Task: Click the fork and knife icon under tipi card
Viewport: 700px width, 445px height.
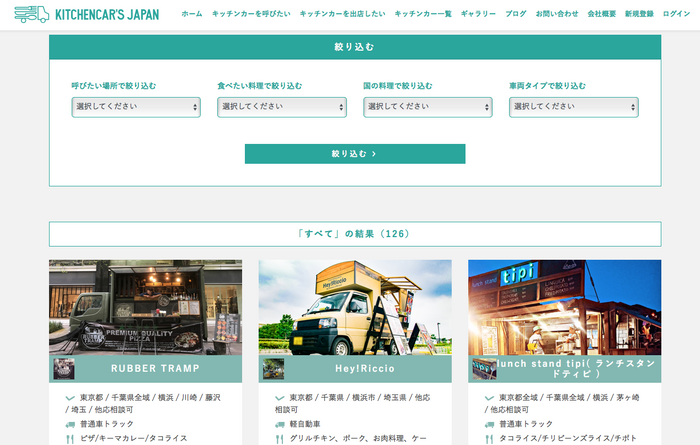Action: click(489, 439)
